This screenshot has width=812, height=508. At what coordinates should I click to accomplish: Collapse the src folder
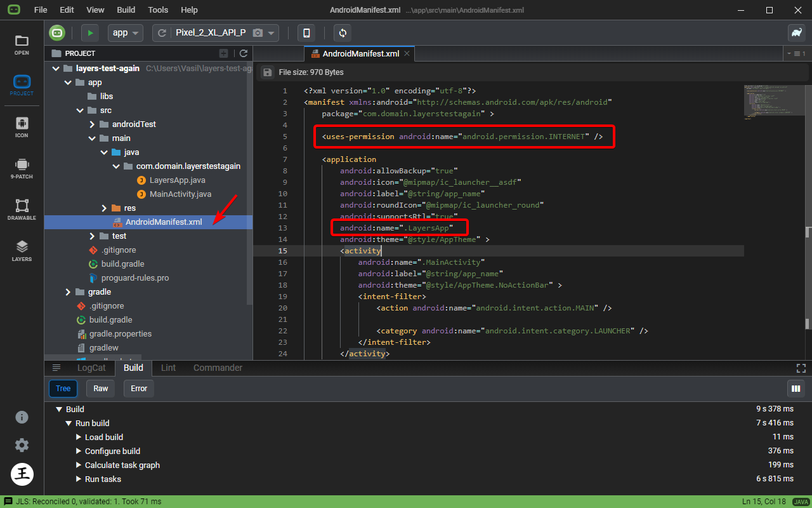80,110
